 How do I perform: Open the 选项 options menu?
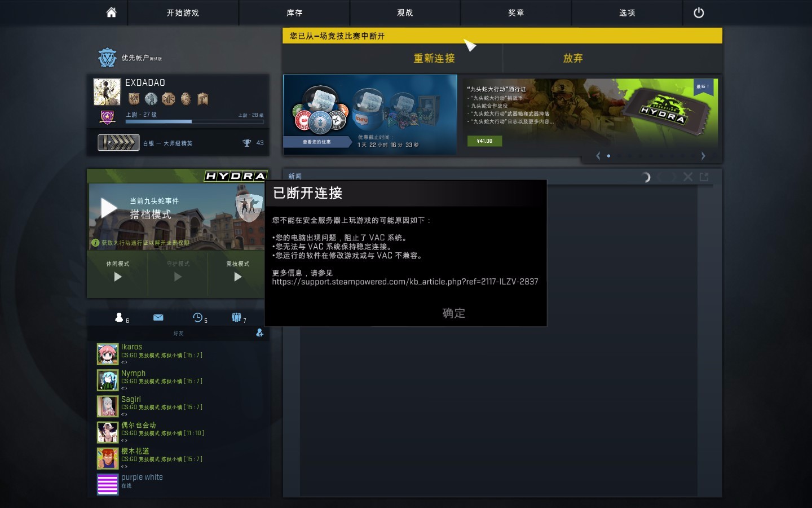pyautogui.click(x=627, y=12)
